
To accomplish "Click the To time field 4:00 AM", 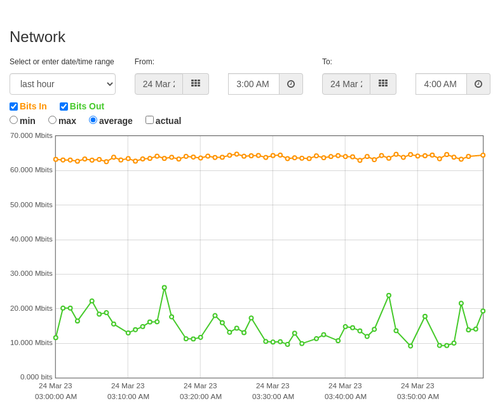I will pyautogui.click(x=441, y=84).
